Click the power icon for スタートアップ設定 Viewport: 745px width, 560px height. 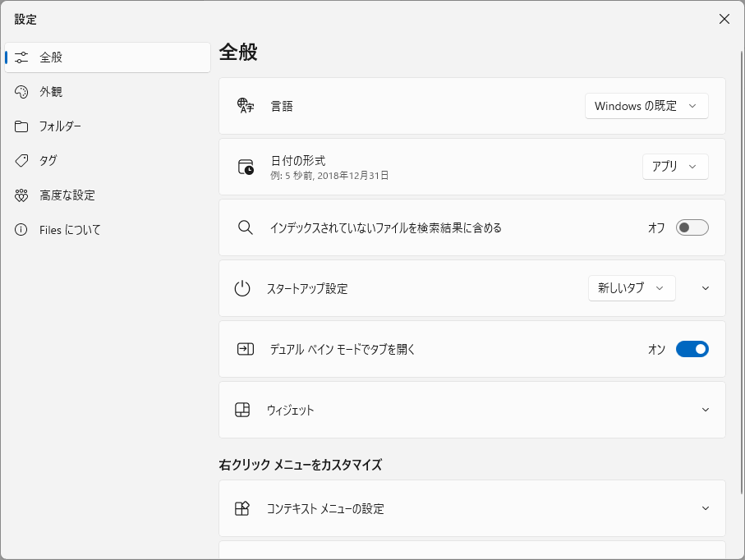click(x=242, y=288)
